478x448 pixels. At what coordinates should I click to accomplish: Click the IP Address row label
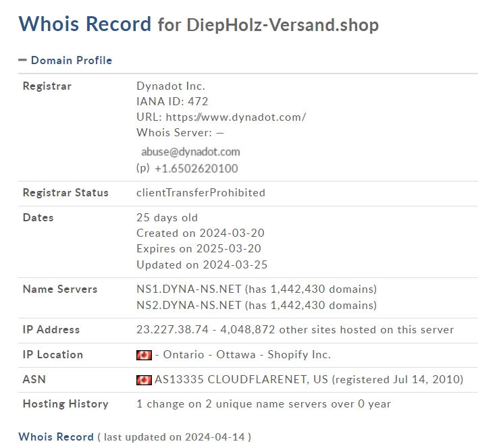coord(51,329)
